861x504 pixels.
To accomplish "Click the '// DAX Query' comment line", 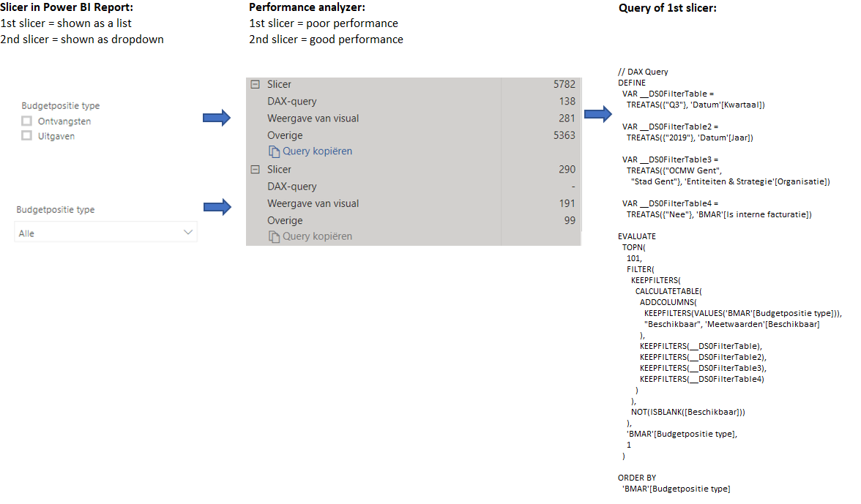I will tap(643, 72).
